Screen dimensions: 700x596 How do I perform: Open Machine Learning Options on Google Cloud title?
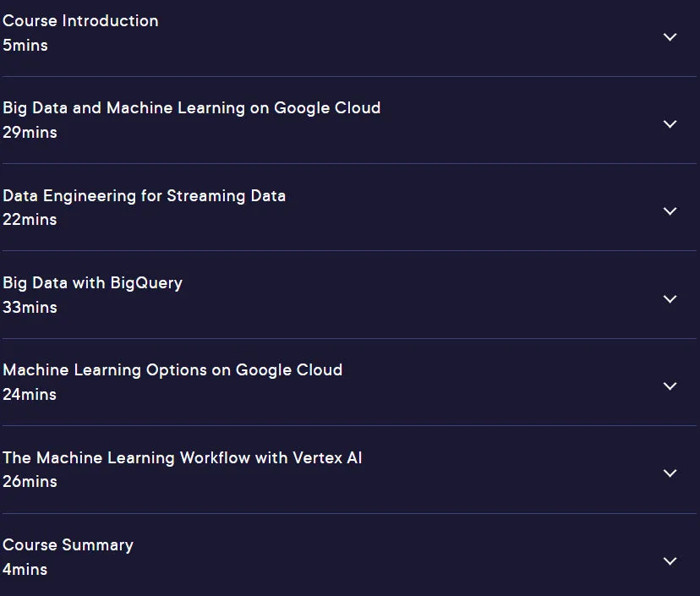(172, 370)
